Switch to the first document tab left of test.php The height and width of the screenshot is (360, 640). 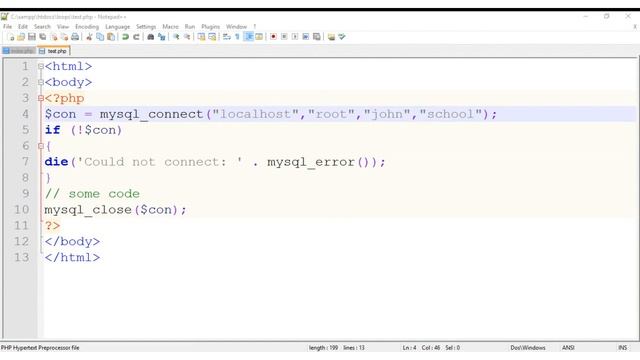pyautogui.click(x=19, y=51)
